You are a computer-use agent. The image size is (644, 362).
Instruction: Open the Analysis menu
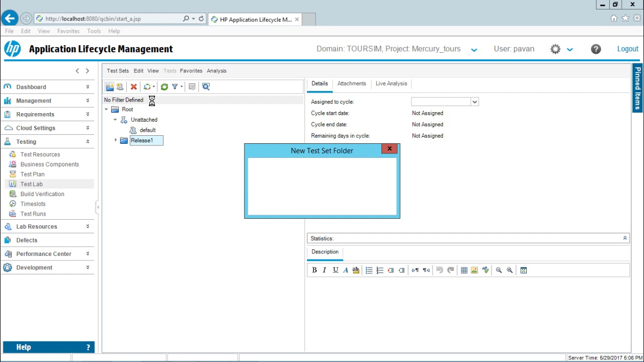(x=217, y=71)
